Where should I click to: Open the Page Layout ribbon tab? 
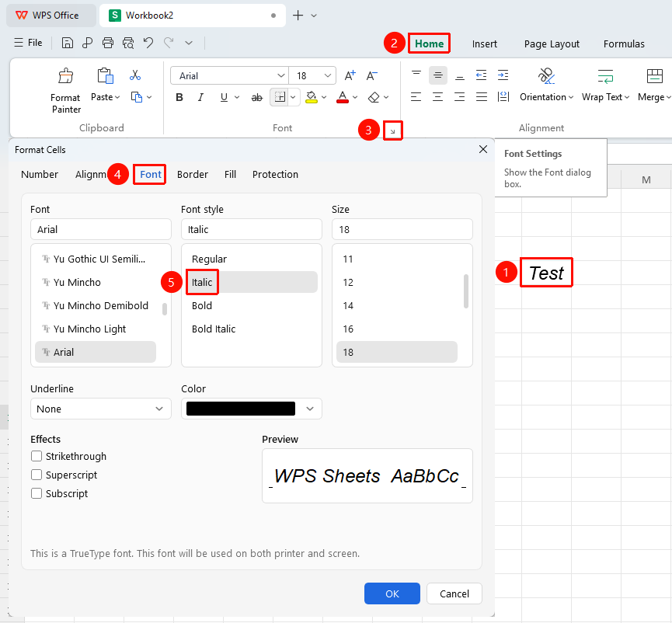point(552,44)
